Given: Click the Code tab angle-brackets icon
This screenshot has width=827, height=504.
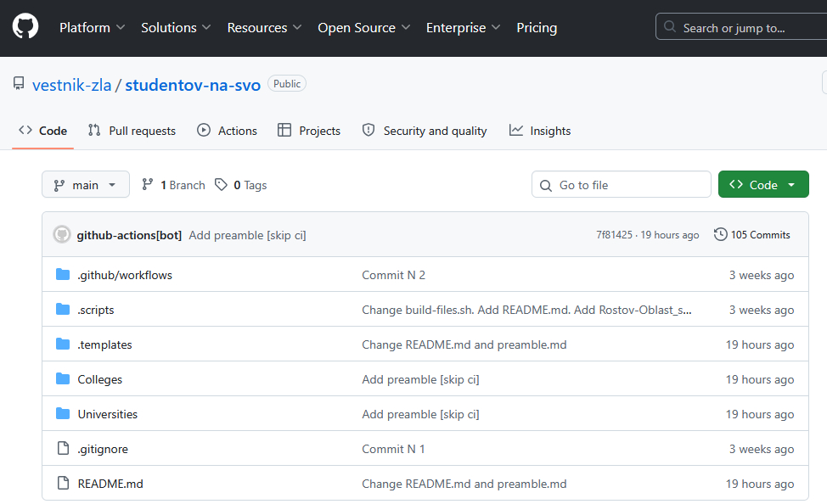Looking at the screenshot, I should tap(25, 130).
